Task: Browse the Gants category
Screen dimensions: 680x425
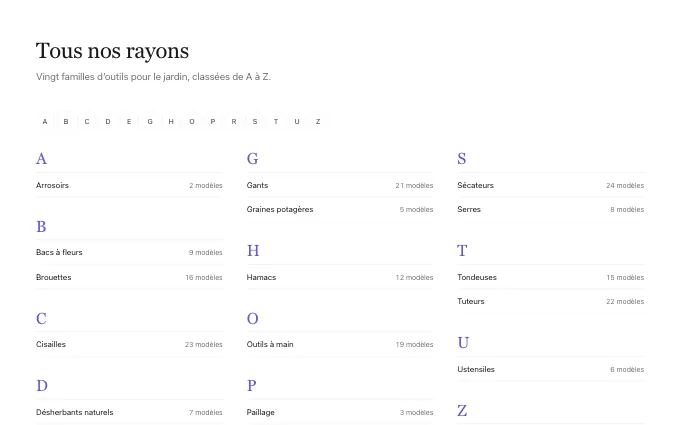Action: [x=340, y=185]
